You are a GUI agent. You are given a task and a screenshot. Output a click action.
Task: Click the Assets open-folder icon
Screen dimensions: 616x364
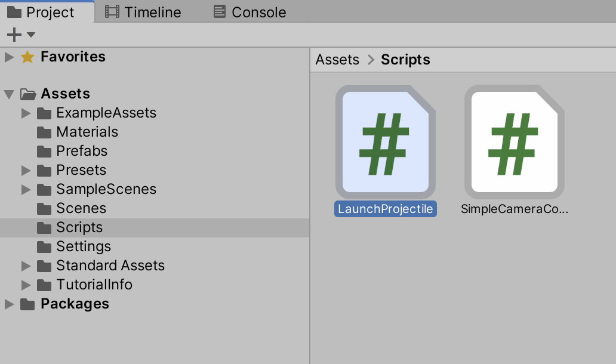pos(27,94)
